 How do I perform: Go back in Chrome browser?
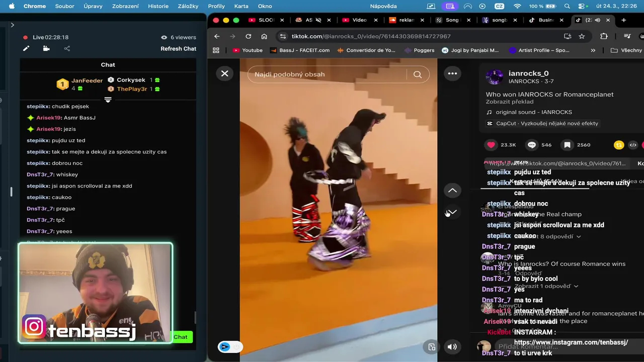point(217,36)
